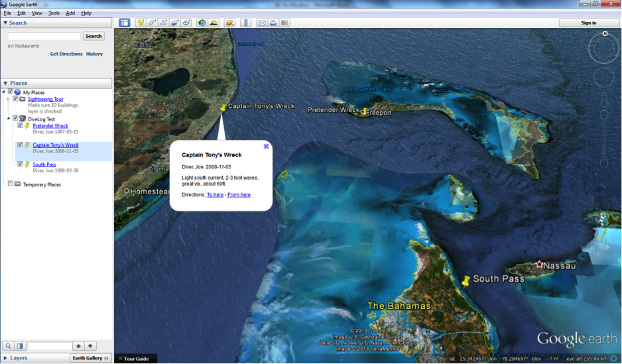Click the Move joystick navigation circle
Image resolution: width=622 pixels, height=364 pixels.
pyautogui.click(x=603, y=78)
